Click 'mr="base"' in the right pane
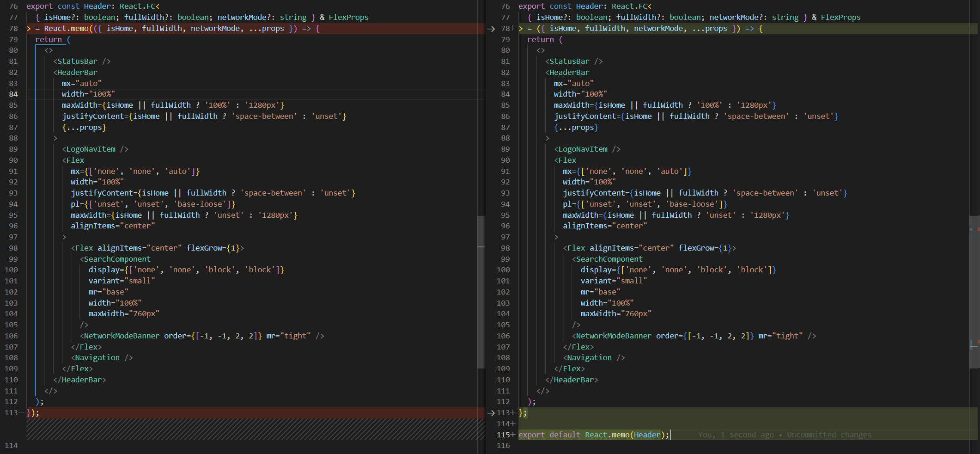Image resolution: width=980 pixels, height=454 pixels. pyautogui.click(x=600, y=292)
